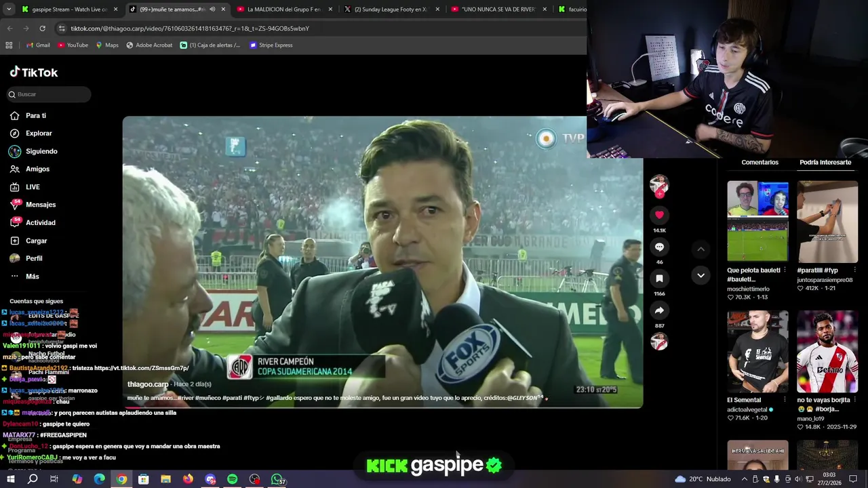
Task: Open the Que pelota bauleti video thumbnail
Action: (x=757, y=222)
